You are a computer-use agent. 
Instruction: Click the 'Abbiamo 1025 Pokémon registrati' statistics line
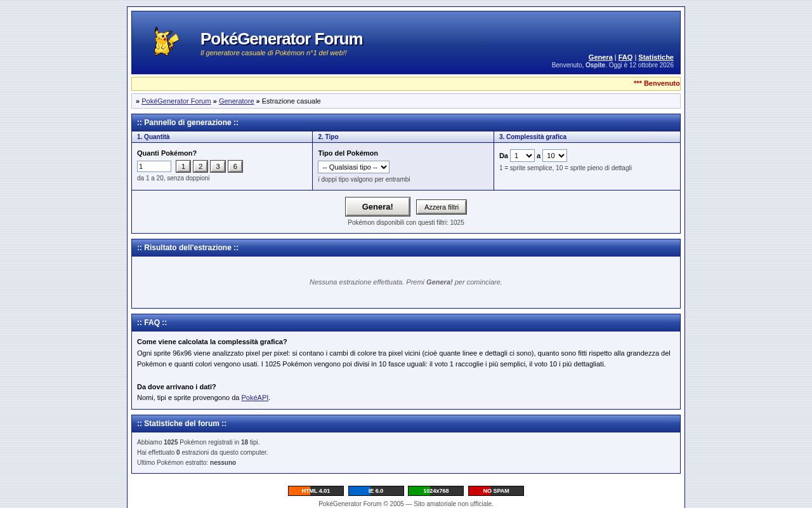(199, 443)
